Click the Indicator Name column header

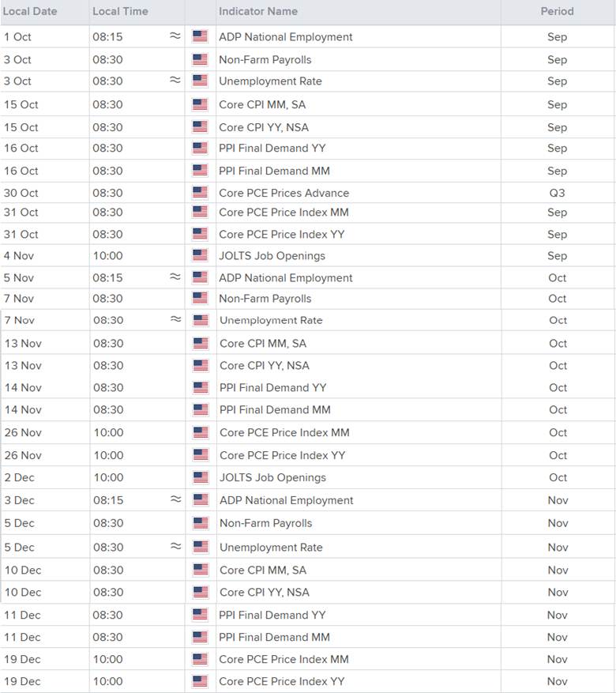[x=258, y=12]
